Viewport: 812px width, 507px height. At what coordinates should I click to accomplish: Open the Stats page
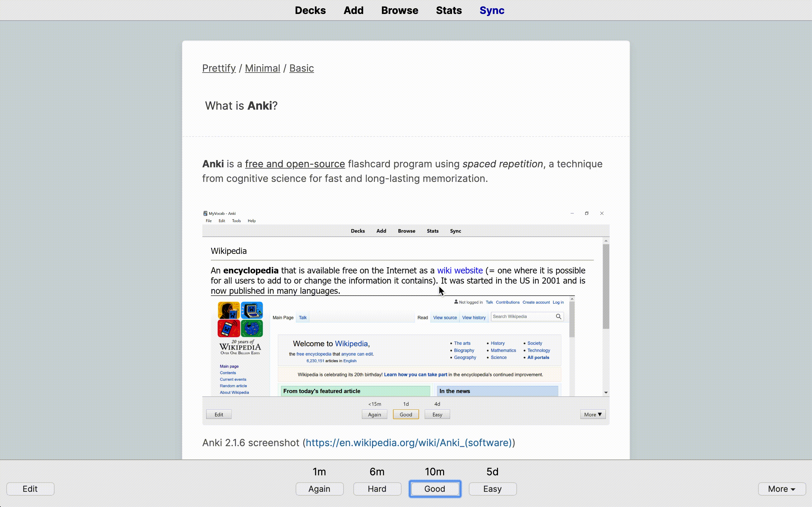tap(449, 10)
